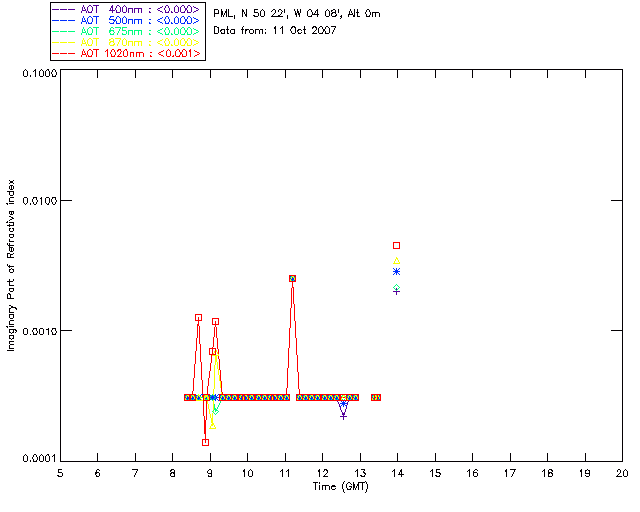Click the 0.0010 y-axis tick label
This screenshot has width=640, height=512.
coord(40,331)
